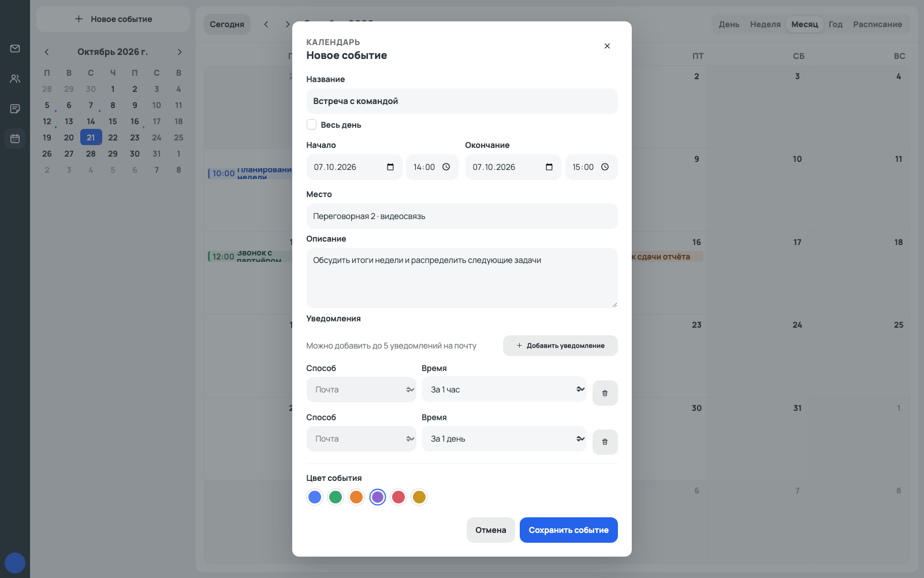Screen dimensions: 924x578
Task: Open the notes icon in sidebar
Action: [x=15, y=109]
